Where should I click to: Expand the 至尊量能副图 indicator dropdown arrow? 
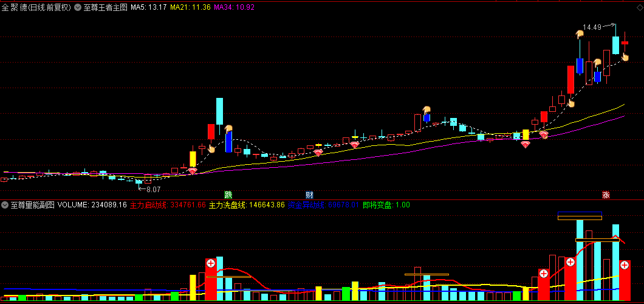pos(4,204)
